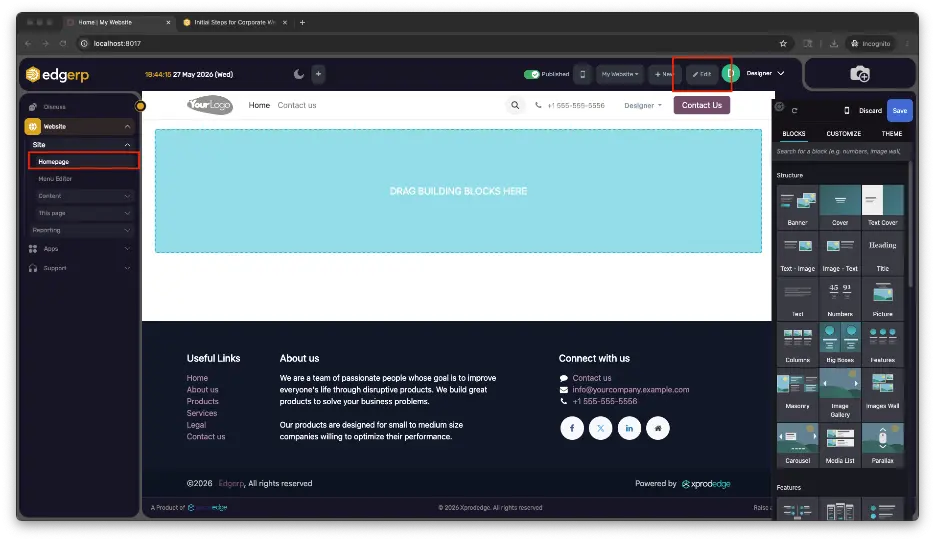This screenshot has height=541, width=935.
Task: Open the mobile preview phone icon
Action: pyautogui.click(x=583, y=74)
